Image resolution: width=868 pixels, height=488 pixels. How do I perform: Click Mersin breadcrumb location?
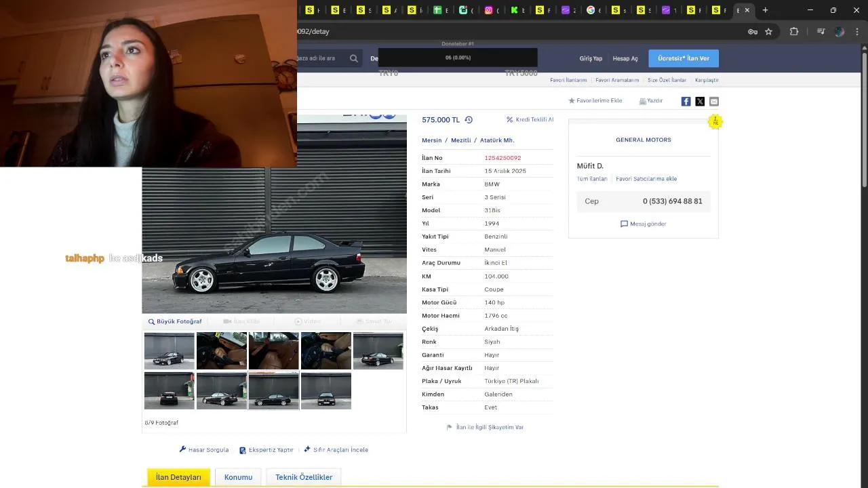point(431,140)
